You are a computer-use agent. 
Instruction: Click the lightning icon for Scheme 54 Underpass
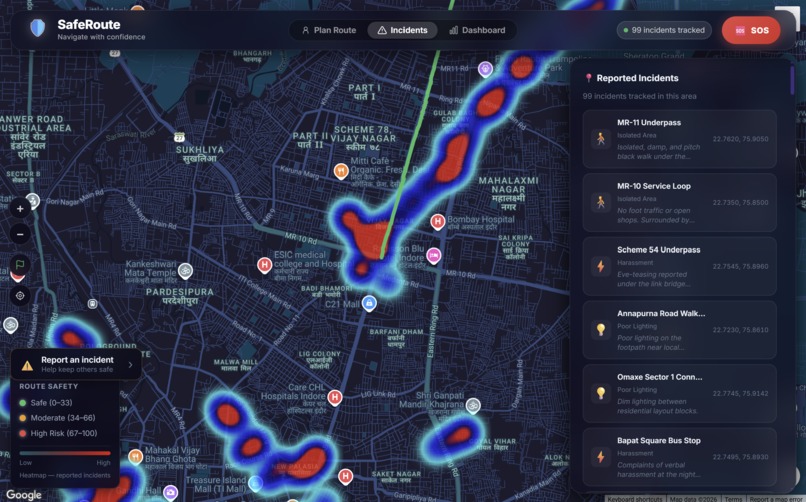pyautogui.click(x=600, y=266)
